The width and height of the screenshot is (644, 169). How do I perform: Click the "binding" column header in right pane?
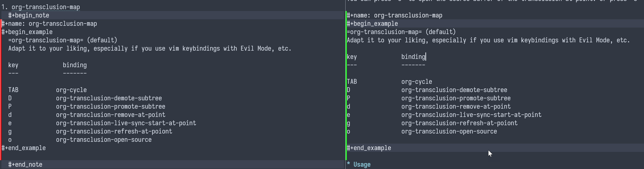pos(413,57)
